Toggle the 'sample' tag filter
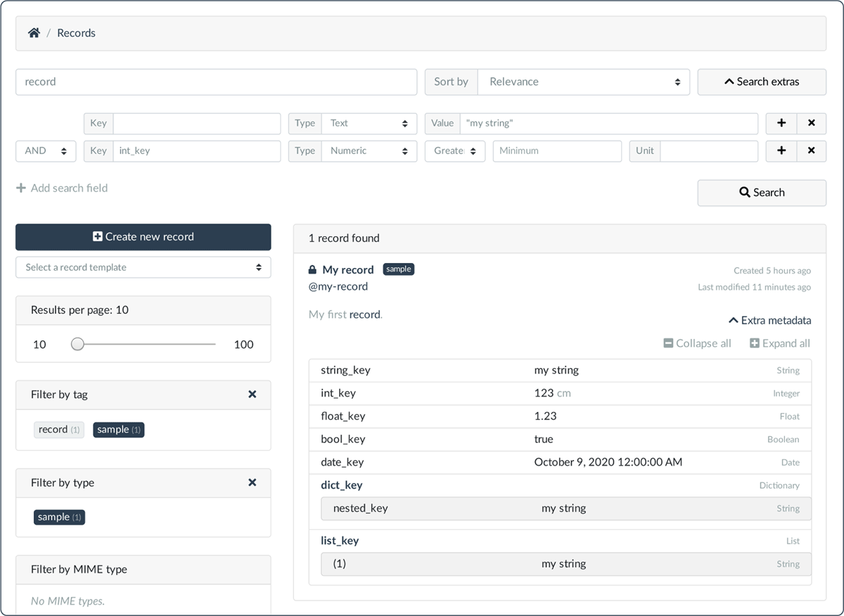 click(119, 430)
